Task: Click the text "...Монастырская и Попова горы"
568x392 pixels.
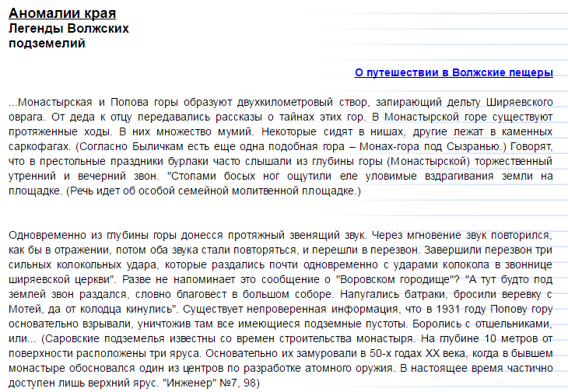Action: point(93,102)
